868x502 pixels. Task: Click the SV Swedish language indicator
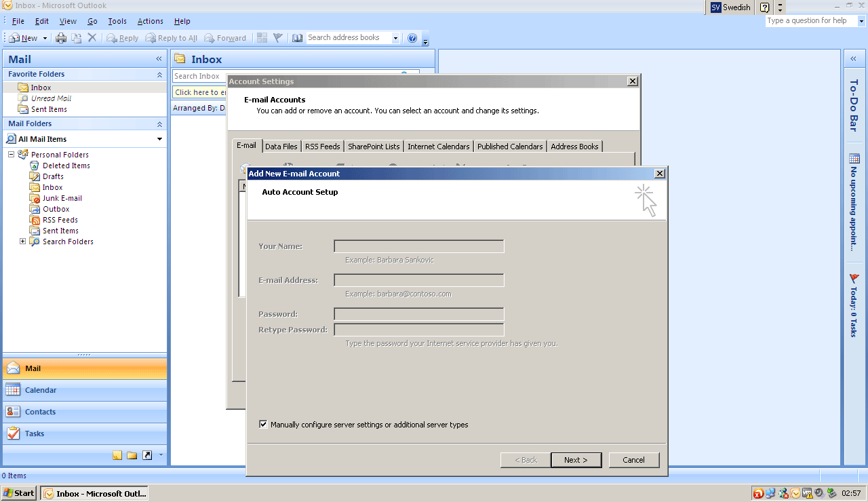[730, 7]
